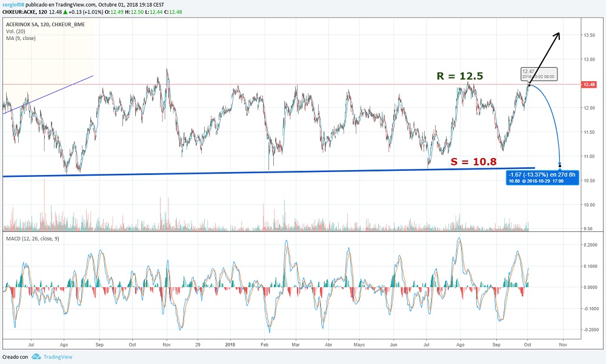
Task: Click the 0.2000 level on MACD scale
Action: (x=590, y=245)
